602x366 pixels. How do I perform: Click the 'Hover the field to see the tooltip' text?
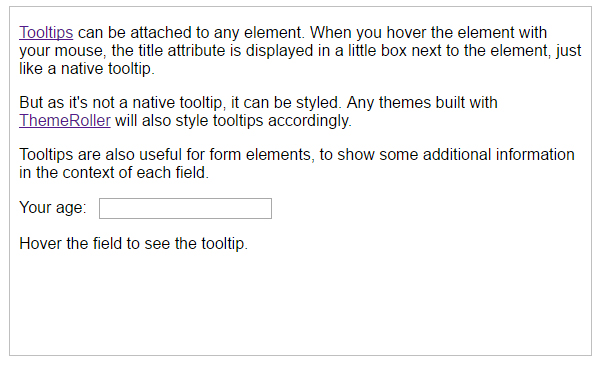pos(134,243)
